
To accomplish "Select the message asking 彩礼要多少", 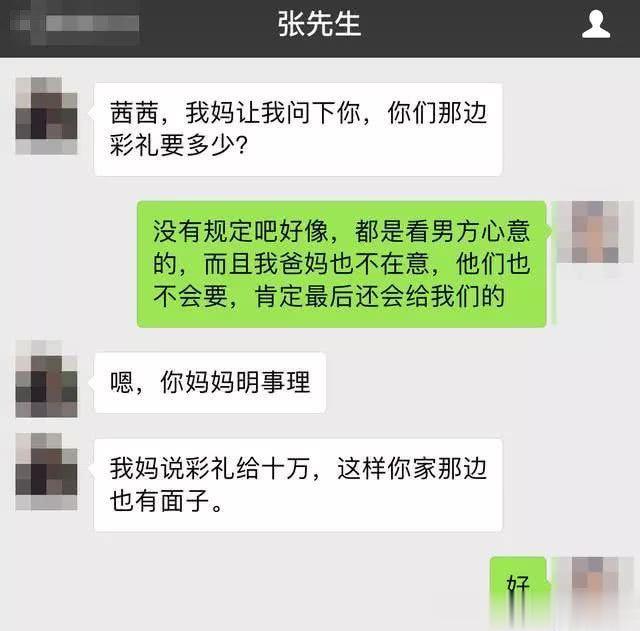I will 298,129.
